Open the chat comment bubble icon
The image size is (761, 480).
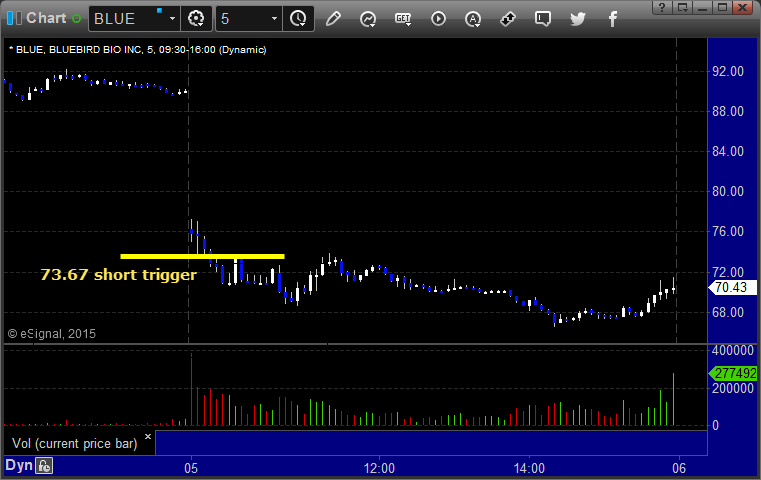click(x=543, y=19)
